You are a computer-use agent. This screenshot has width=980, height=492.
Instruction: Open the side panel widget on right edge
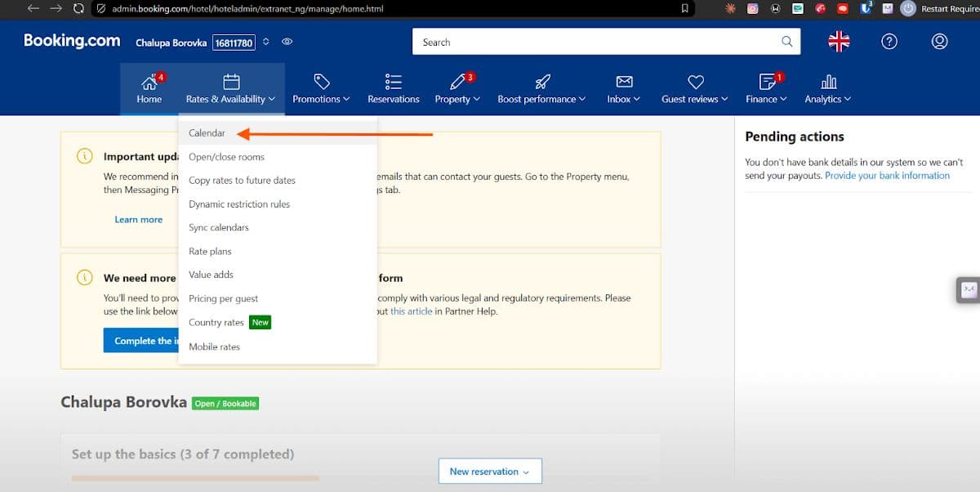pos(969,289)
